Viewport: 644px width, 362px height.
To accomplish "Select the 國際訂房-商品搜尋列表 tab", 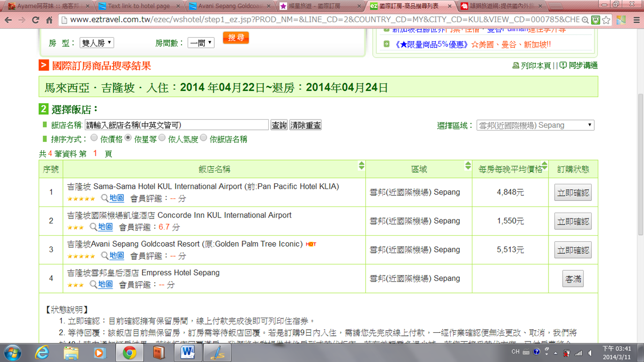I will [411, 6].
